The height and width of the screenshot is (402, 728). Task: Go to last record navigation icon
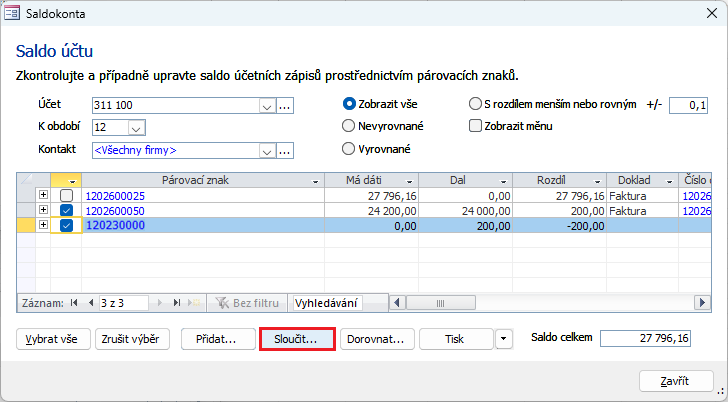click(177, 303)
